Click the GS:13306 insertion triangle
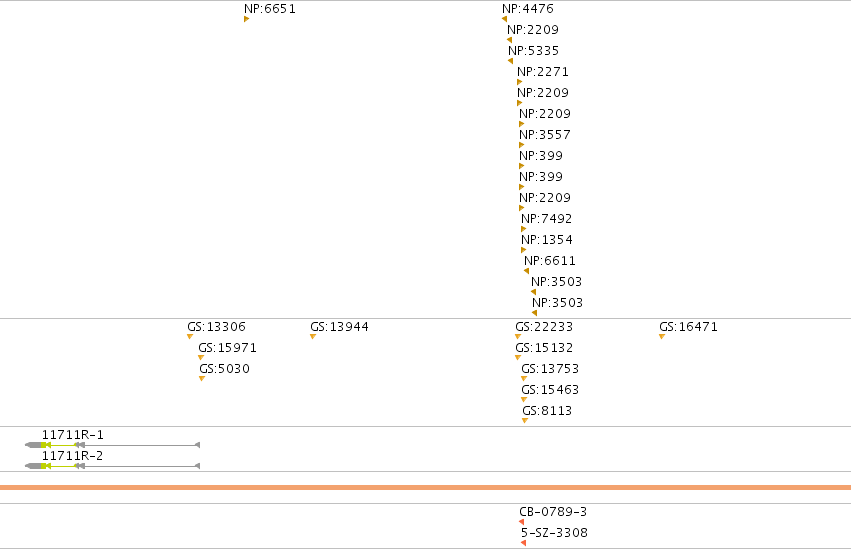 click(190, 337)
